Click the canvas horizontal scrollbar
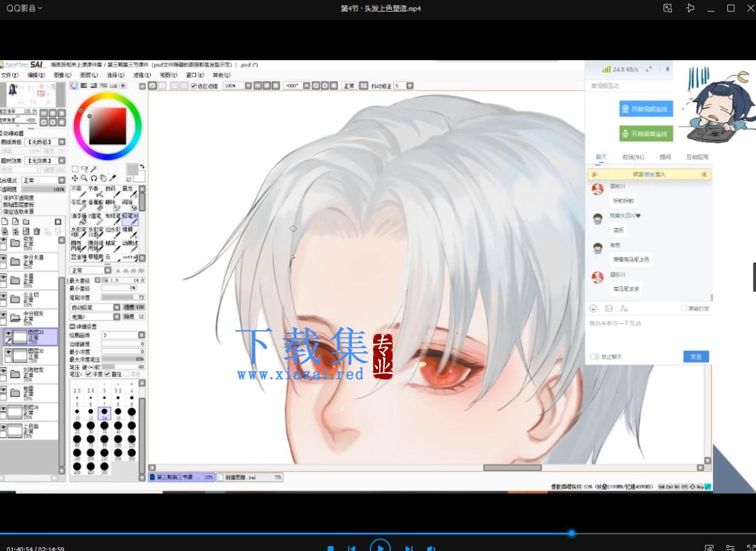Image resolution: width=756 pixels, height=551 pixels. click(x=512, y=468)
